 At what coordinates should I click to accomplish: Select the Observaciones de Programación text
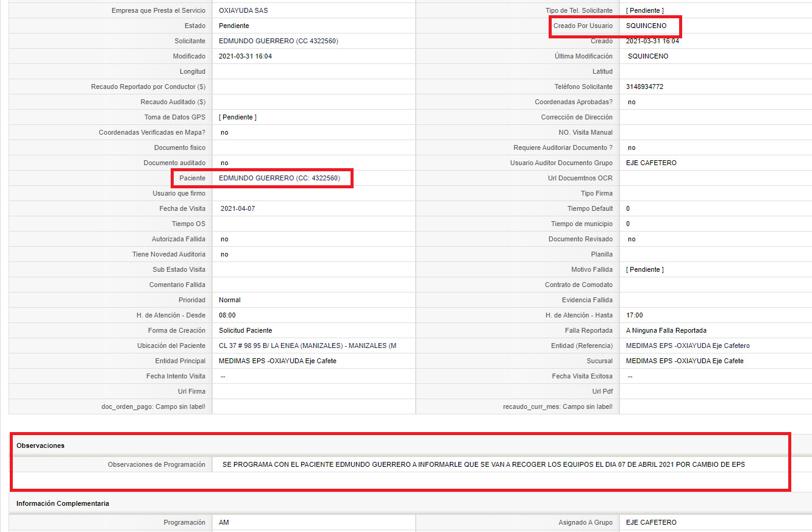[x=484, y=464]
